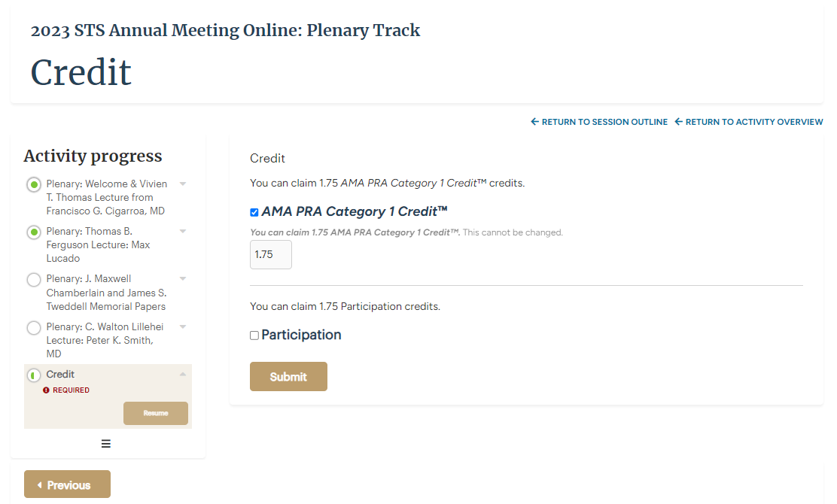
Task: Collapse the Credit section using its chevron
Action: (x=182, y=374)
